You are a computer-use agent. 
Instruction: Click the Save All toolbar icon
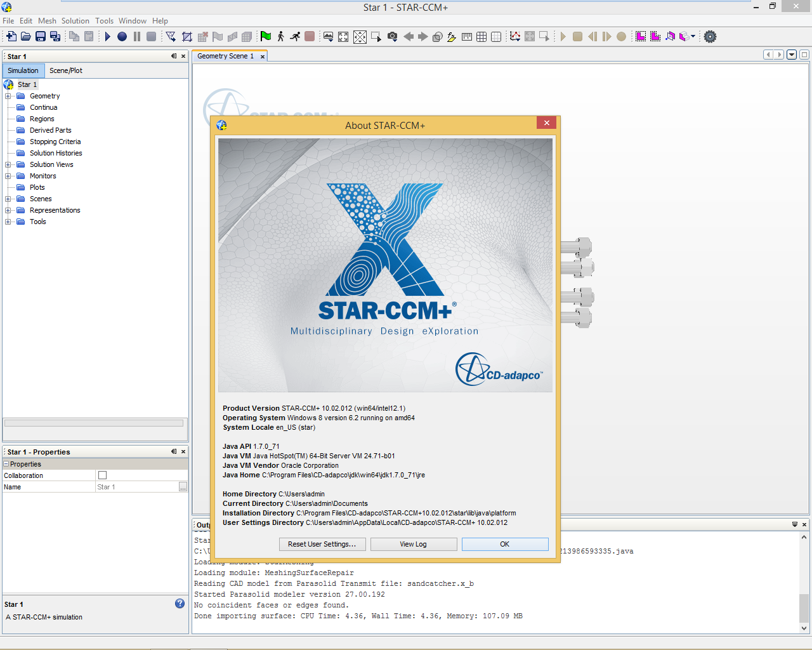point(55,37)
